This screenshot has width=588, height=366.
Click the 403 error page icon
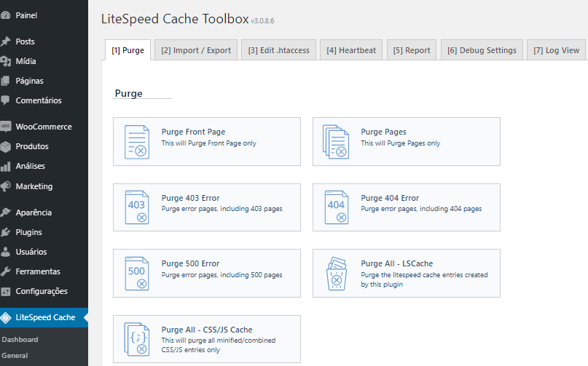coord(136,207)
